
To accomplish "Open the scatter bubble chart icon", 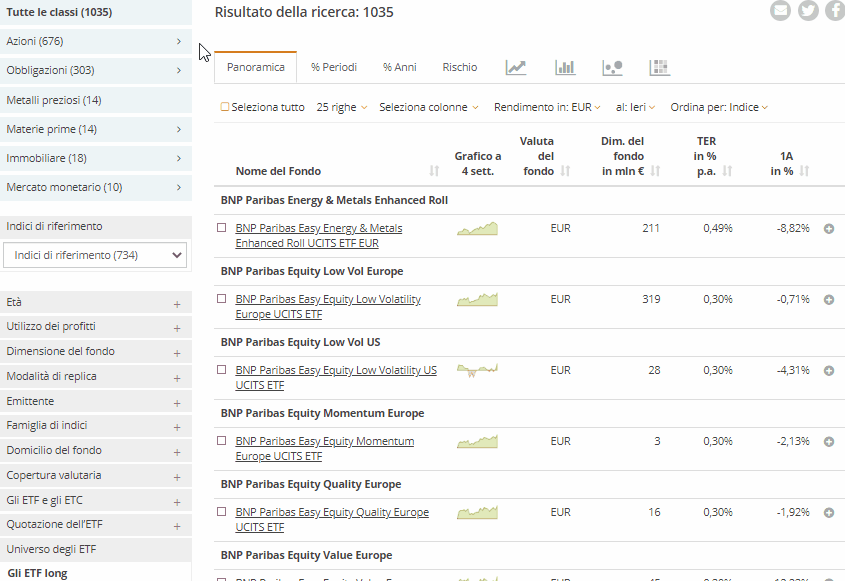I will point(612,68).
